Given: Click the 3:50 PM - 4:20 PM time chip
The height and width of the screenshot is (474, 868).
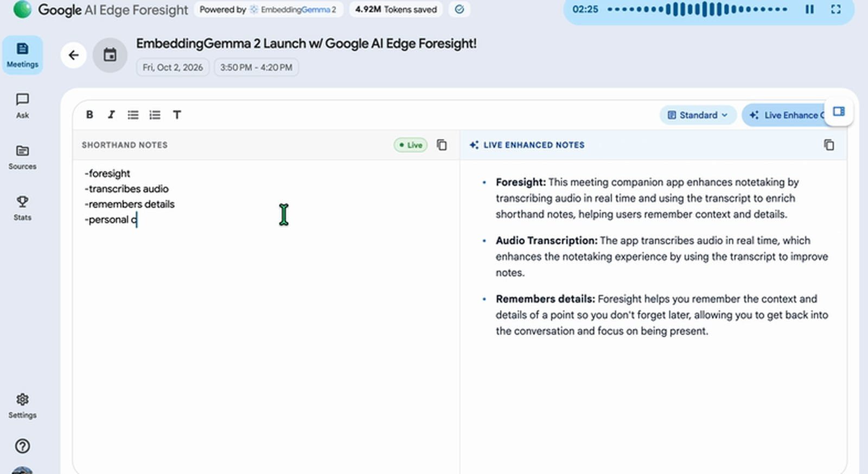Looking at the screenshot, I should (x=256, y=67).
